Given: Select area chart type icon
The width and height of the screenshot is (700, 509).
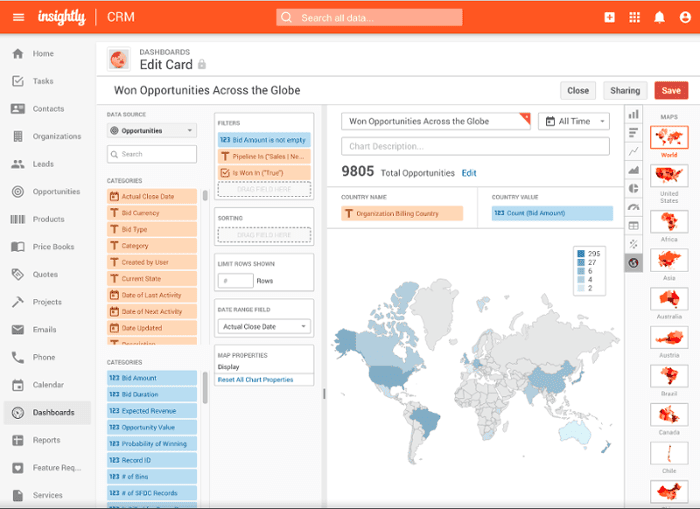Looking at the screenshot, I should point(633,170).
